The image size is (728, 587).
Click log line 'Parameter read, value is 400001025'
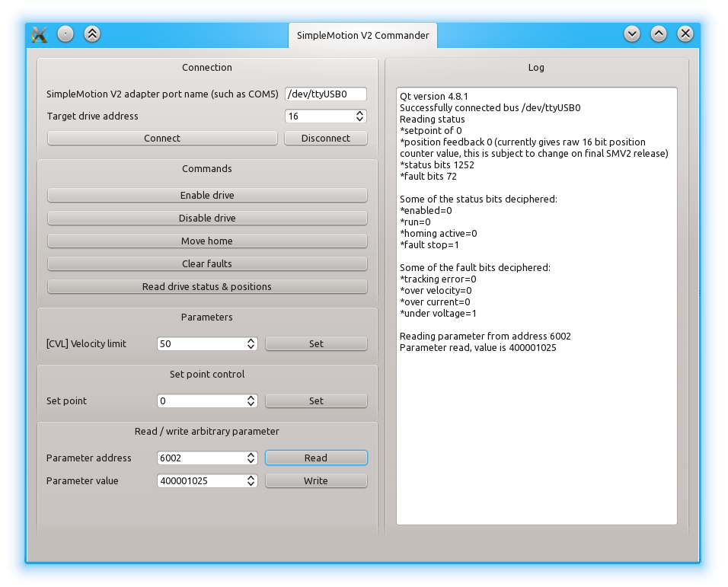coord(477,348)
